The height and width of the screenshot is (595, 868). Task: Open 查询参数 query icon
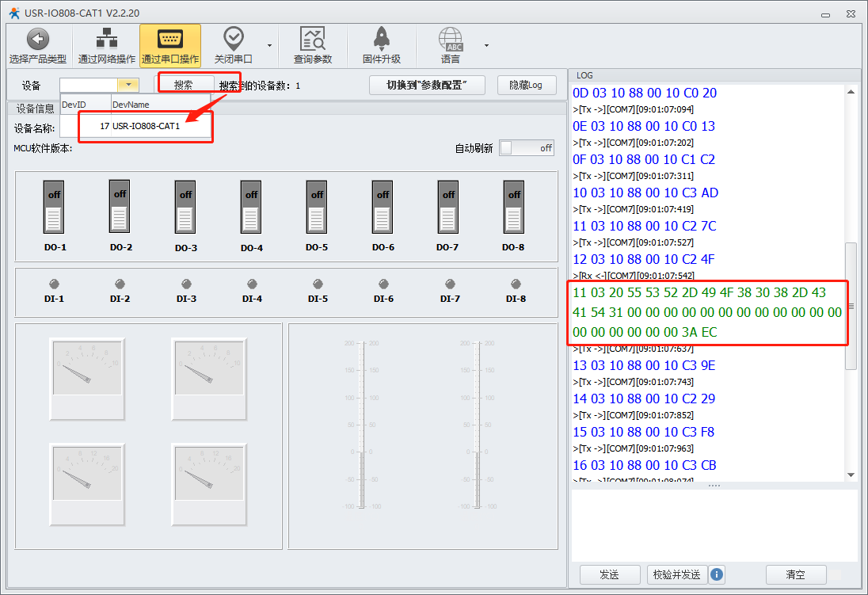point(312,39)
